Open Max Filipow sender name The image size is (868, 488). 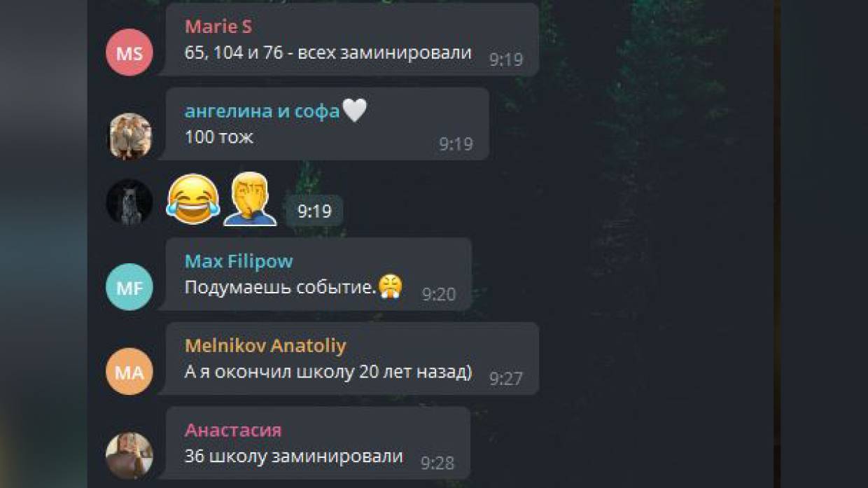tap(239, 261)
